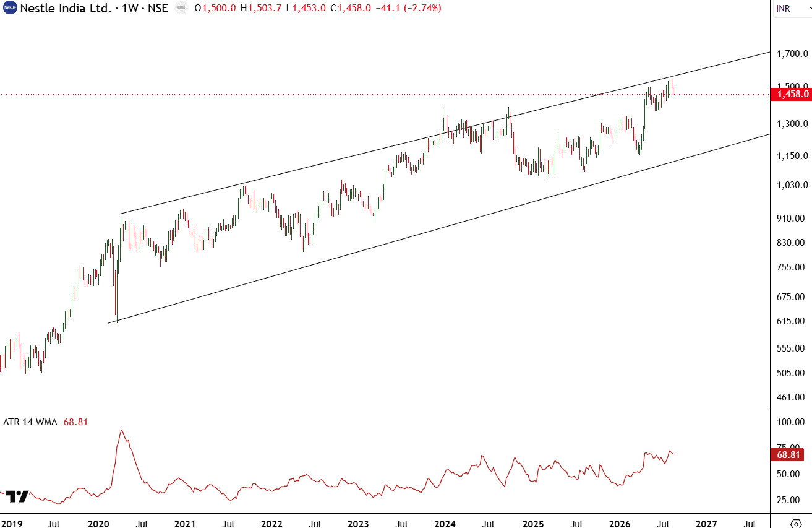The image size is (812, 528).
Task: Open chart settings via the gear icon
Action: click(797, 523)
